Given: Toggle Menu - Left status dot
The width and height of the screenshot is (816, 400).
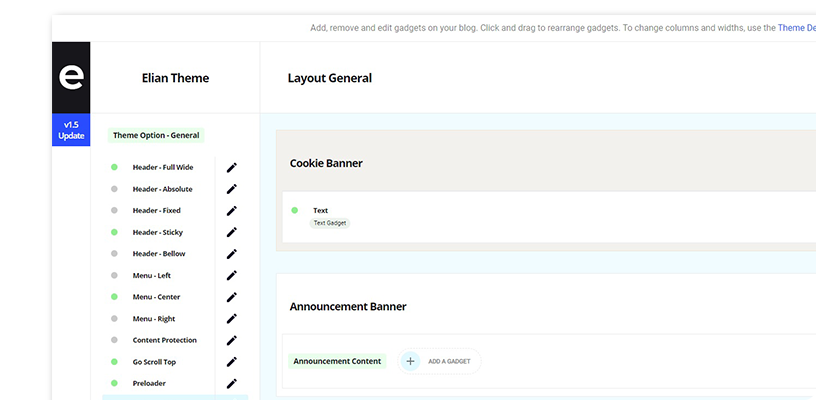Looking at the screenshot, I should [114, 275].
